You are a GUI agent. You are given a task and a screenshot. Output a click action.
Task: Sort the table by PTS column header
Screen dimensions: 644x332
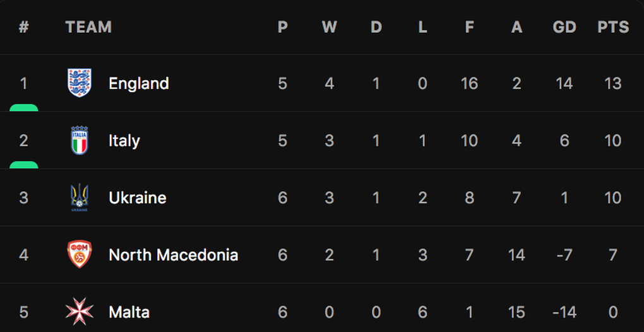pos(613,27)
